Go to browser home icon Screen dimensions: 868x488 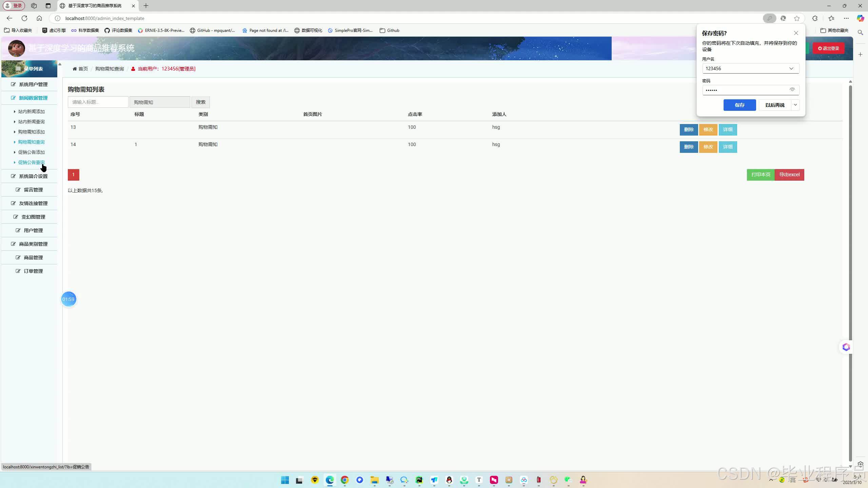point(39,18)
